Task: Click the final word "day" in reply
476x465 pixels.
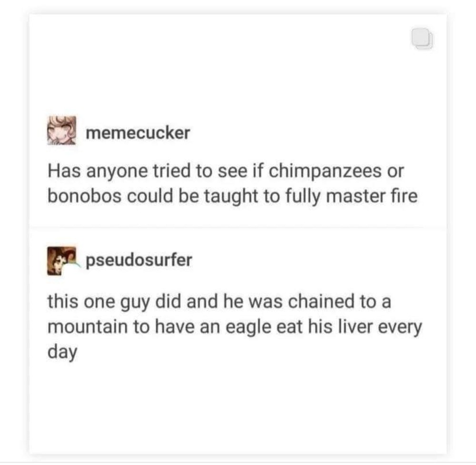Action: click(x=62, y=353)
